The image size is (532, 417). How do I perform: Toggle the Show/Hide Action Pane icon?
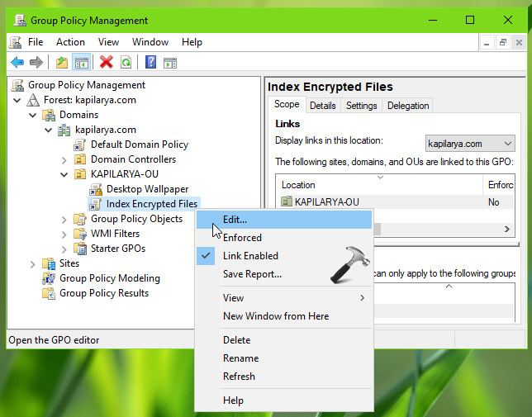pos(170,63)
